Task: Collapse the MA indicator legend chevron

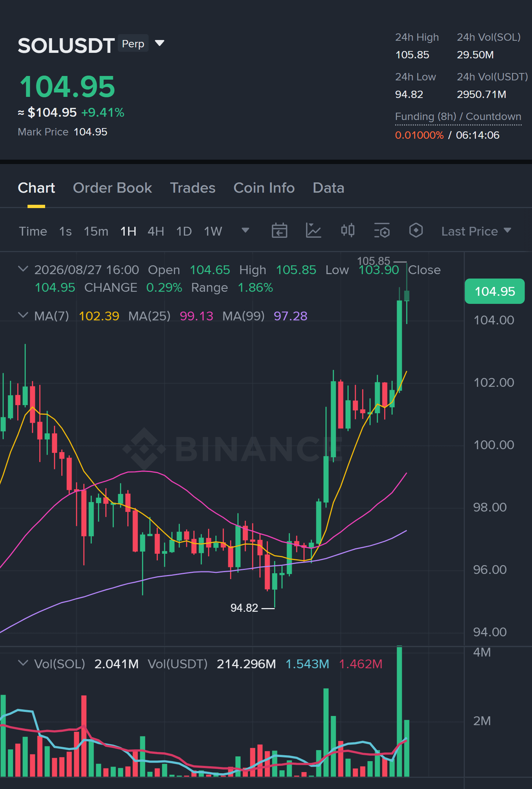Action: pyautogui.click(x=23, y=315)
